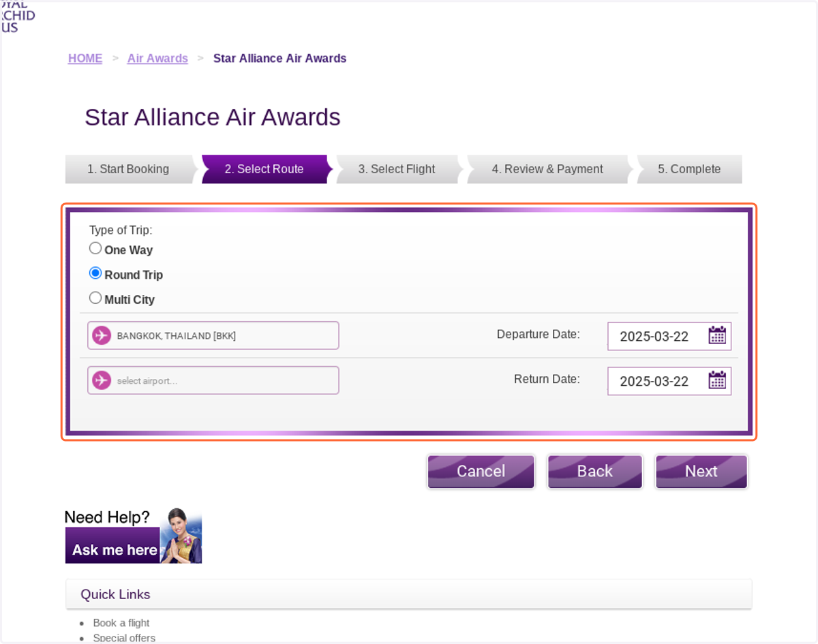Viewport: 818px width, 644px height.
Task: Open the BANGKOK, THAILAND [BKK] airport field
Action: click(x=213, y=335)
